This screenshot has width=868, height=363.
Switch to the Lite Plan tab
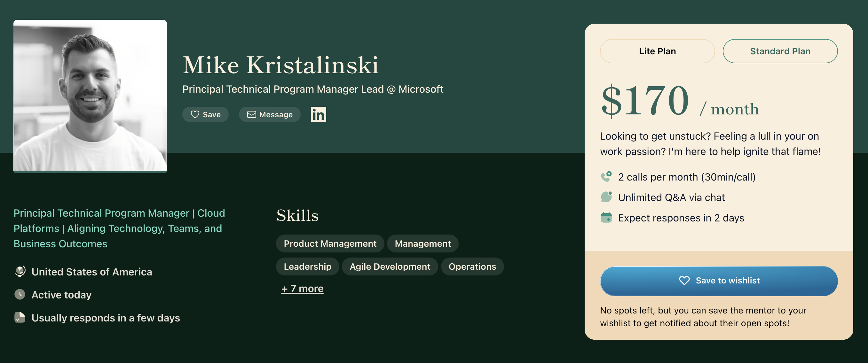pyautogui.click(x=658, y=51)
